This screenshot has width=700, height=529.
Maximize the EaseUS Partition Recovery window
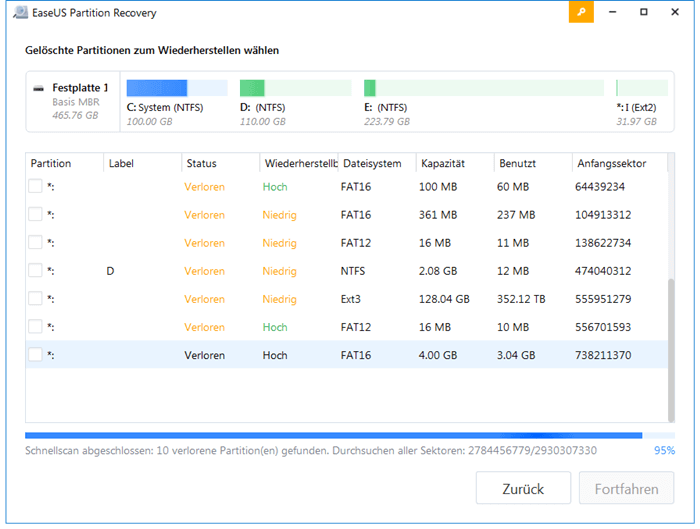tap(644, 12)
